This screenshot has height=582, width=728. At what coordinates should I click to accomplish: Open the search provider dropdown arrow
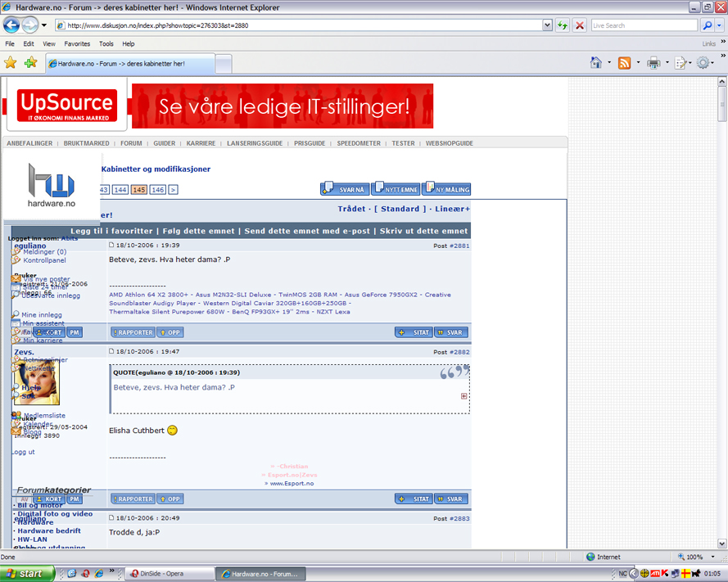click(720, 25)
